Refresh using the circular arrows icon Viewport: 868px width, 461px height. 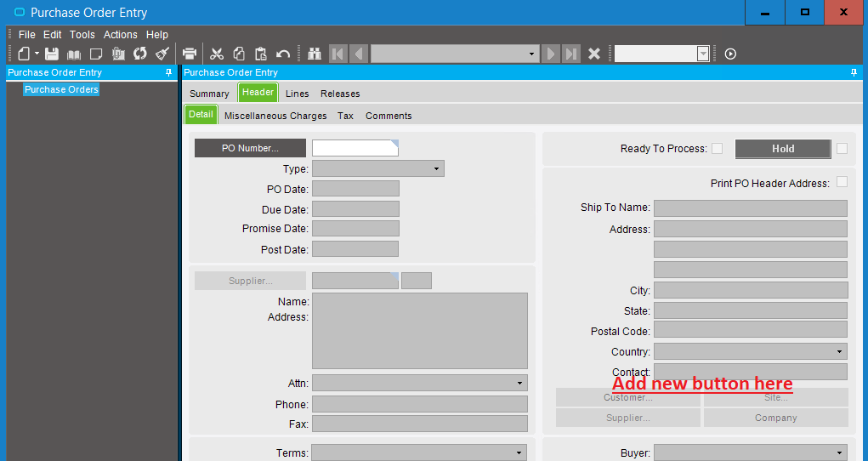coord(140,54)
